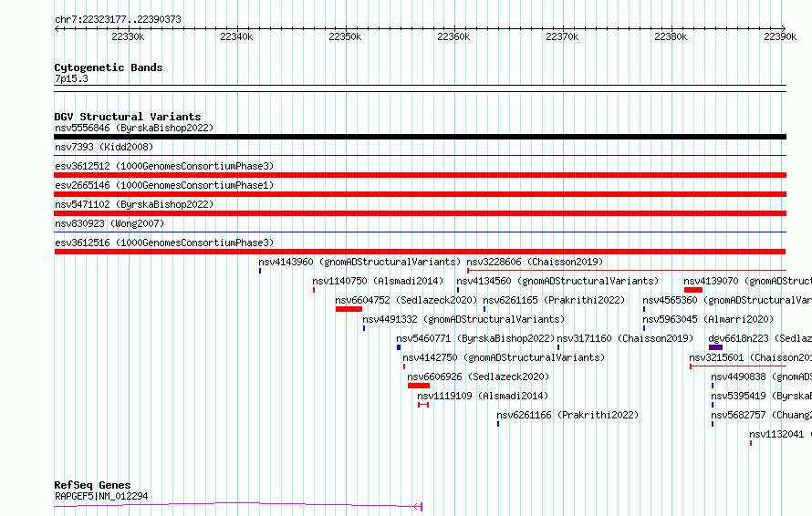Click the 22380k ruler position label
This screenshot has width=812, height=516.
coord(671,36)
